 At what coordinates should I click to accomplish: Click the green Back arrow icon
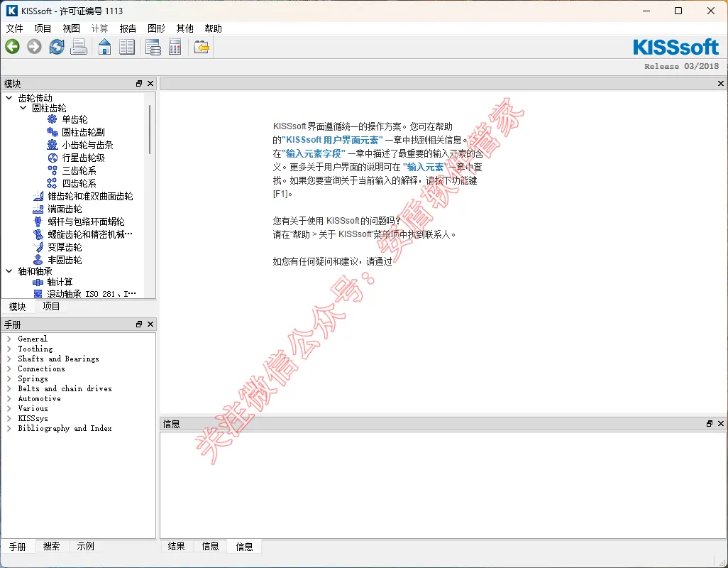click(x=13, y=46)
